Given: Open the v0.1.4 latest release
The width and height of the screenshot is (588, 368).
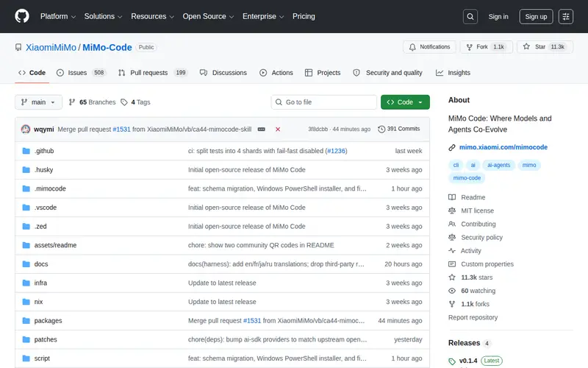Looking at the screenshot, I should 468,361.
